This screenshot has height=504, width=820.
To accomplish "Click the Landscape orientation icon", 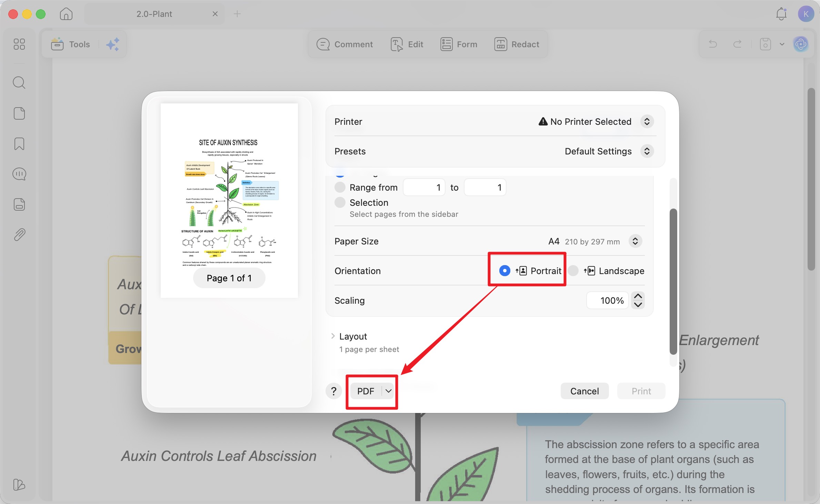I will tap(590, 271).
